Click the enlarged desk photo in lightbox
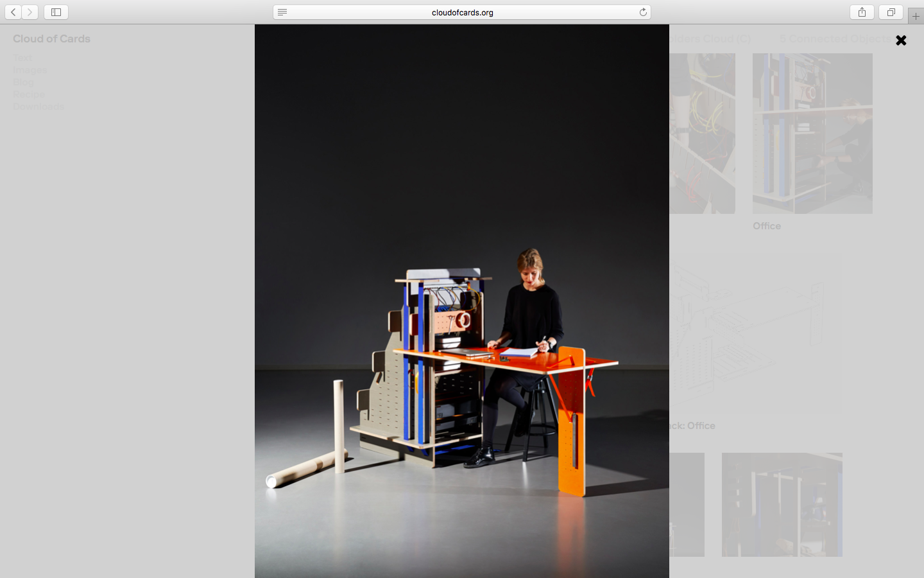The height and width of the screenshot is (578, 924). click(x=462, y=302)
